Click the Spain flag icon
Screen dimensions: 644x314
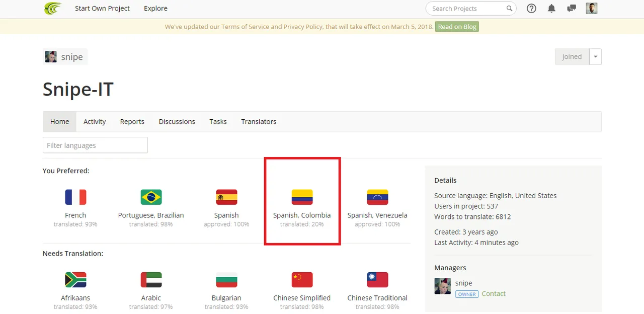coord(226,197)
